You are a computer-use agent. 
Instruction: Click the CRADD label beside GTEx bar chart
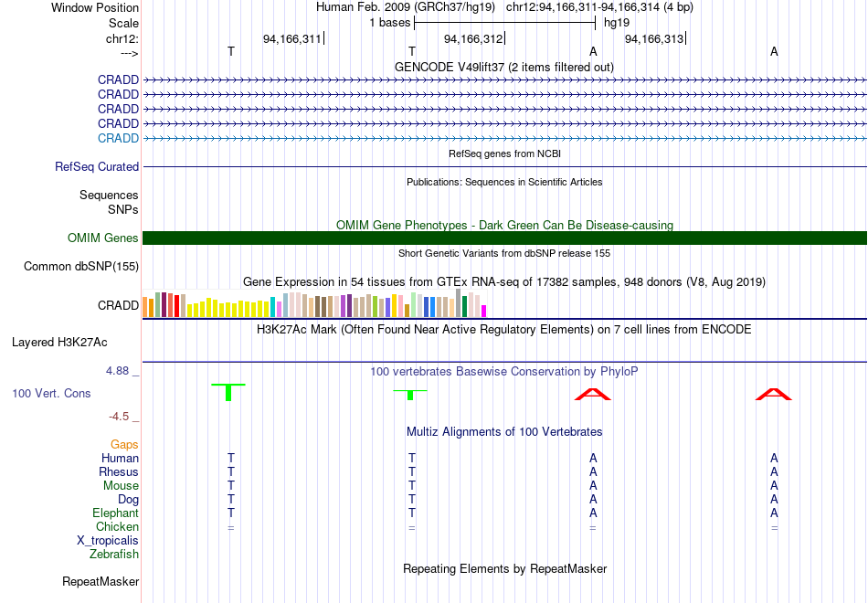click(x=118, y=306)
